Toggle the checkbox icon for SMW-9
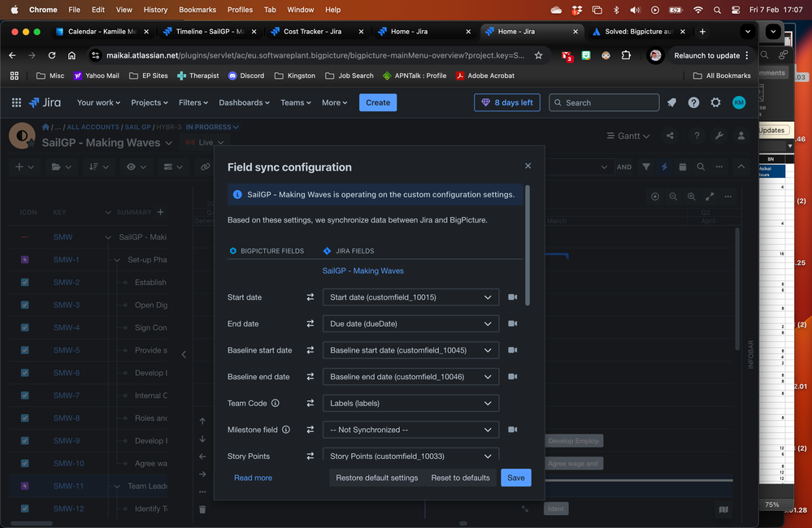The image size is (812, 528). [25, 440]
